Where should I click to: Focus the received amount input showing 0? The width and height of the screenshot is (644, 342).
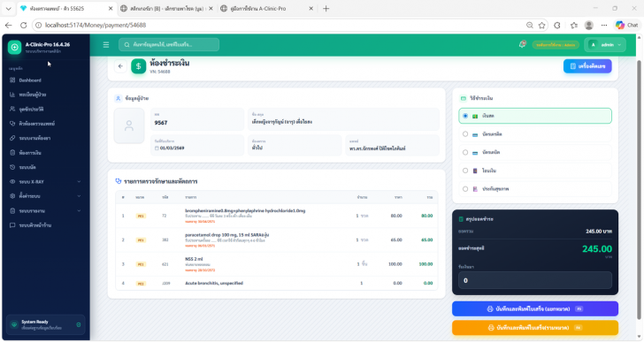534,280
